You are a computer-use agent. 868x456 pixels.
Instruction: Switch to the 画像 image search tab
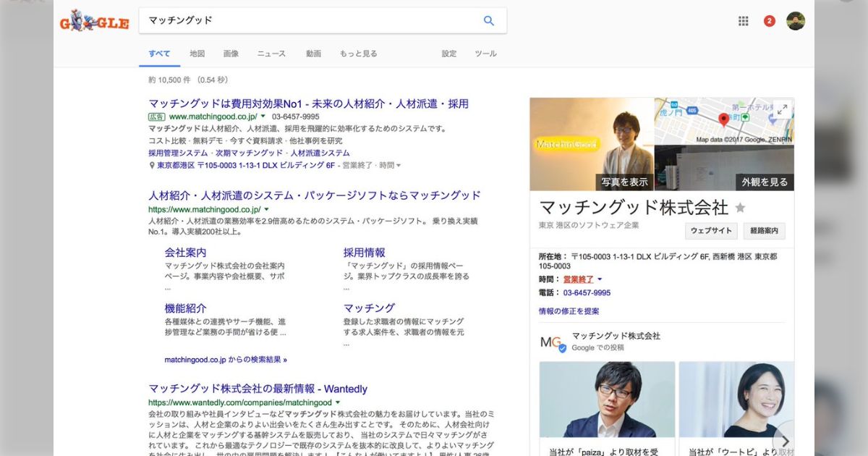(231, 54)
